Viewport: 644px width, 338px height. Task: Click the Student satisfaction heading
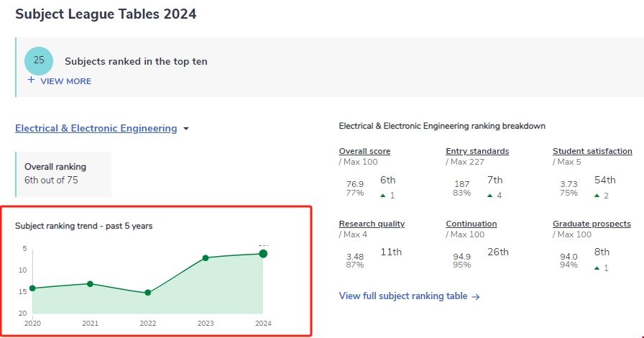point(592,151)
